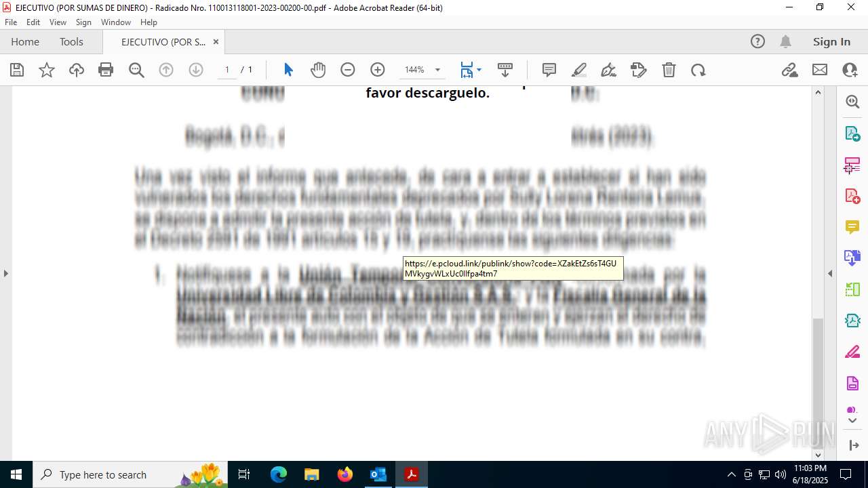Open the volume control in tray

[x=780, y=474]
